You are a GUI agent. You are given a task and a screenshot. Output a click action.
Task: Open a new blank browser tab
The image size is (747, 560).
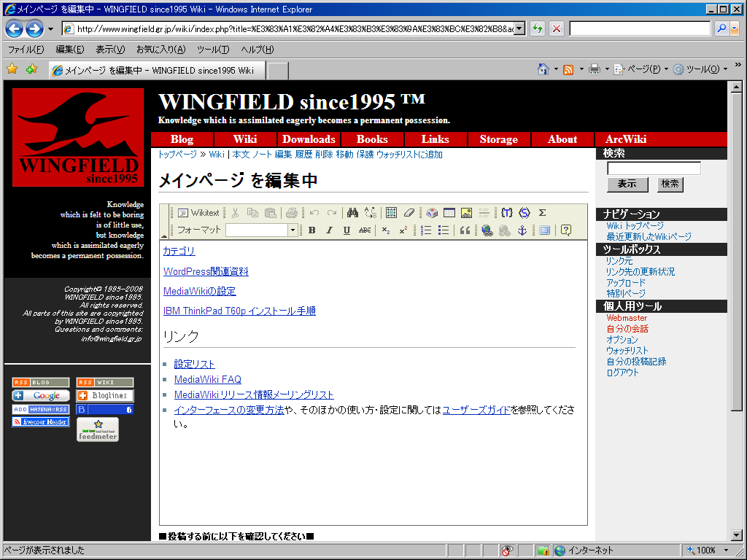tap(278, 71)
